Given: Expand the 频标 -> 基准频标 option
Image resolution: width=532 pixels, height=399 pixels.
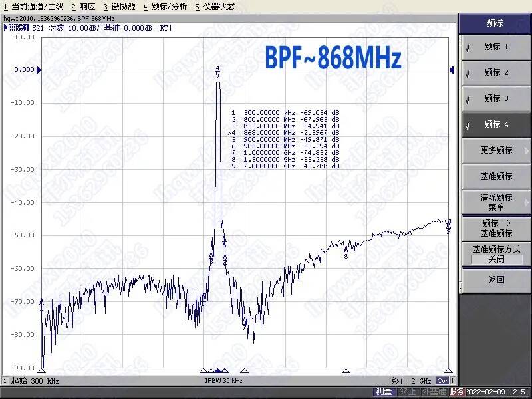Looking at the screenshot, I should 496,227.
